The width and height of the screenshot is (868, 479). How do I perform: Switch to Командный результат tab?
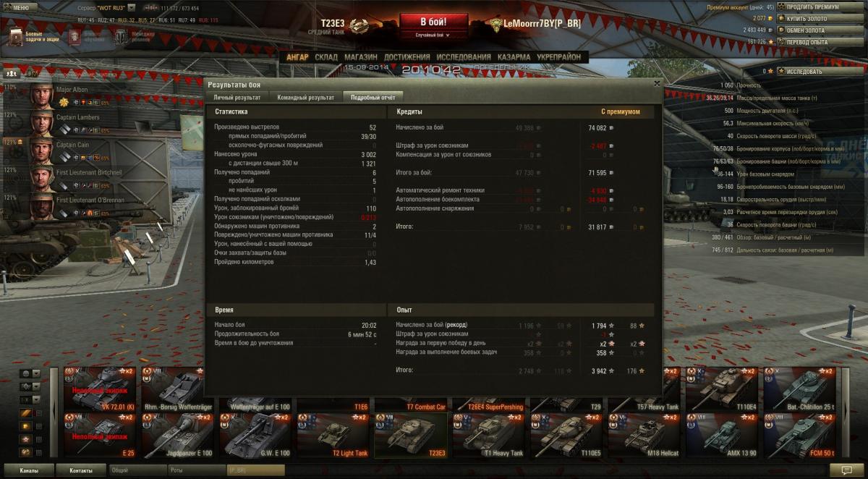pos(305,97)
